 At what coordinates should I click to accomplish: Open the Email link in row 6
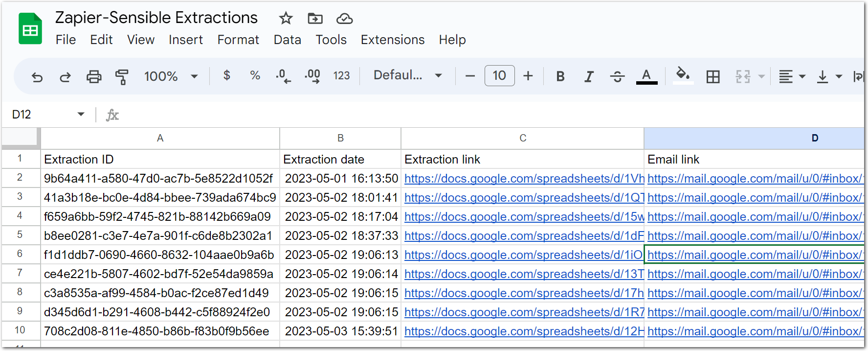[x=756, y=255]
